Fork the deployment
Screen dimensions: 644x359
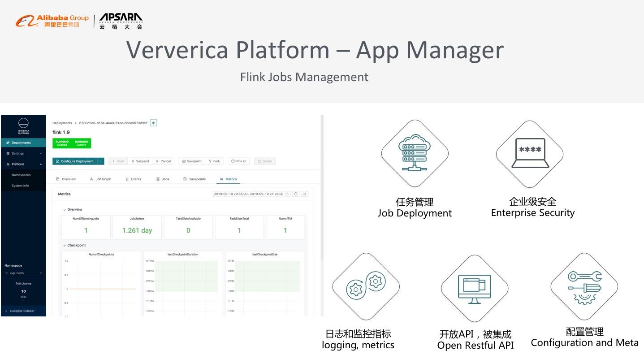(x=214, y=161)
